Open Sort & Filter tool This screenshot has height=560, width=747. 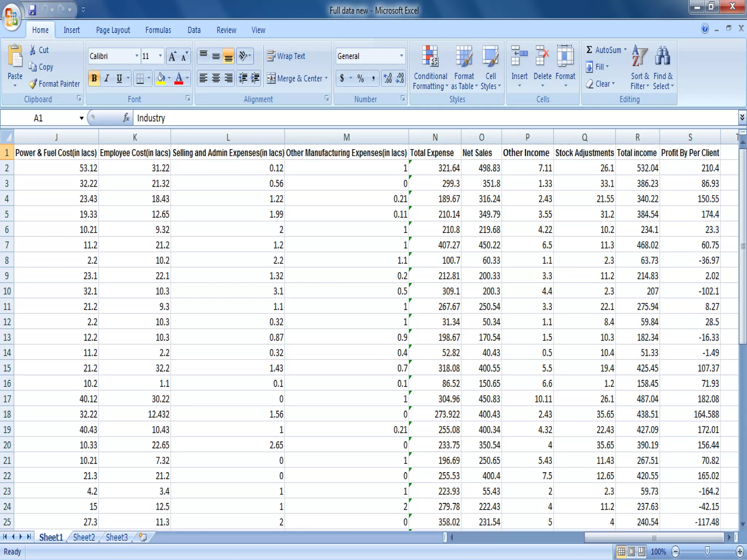coord(639,58)
